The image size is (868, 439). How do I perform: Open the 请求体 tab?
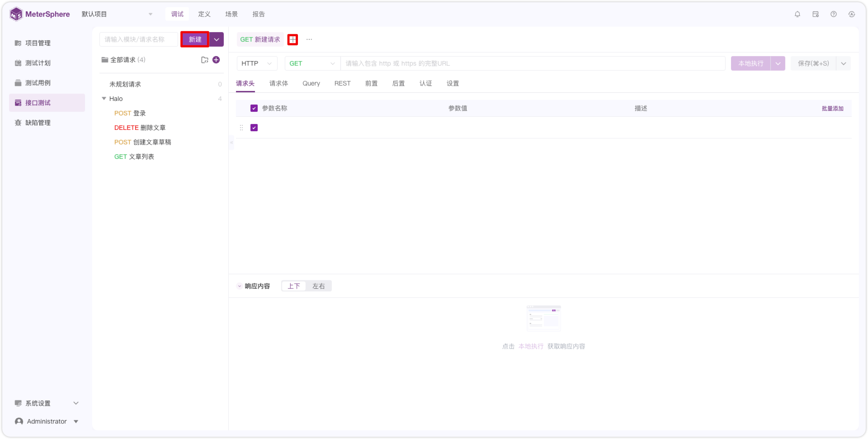tap(278, 83)
